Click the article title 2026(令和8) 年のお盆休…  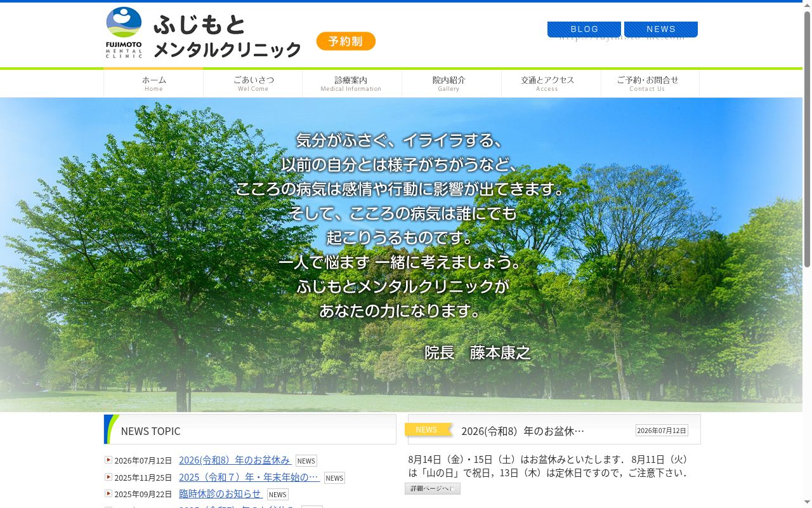click(x=523, y=431)
